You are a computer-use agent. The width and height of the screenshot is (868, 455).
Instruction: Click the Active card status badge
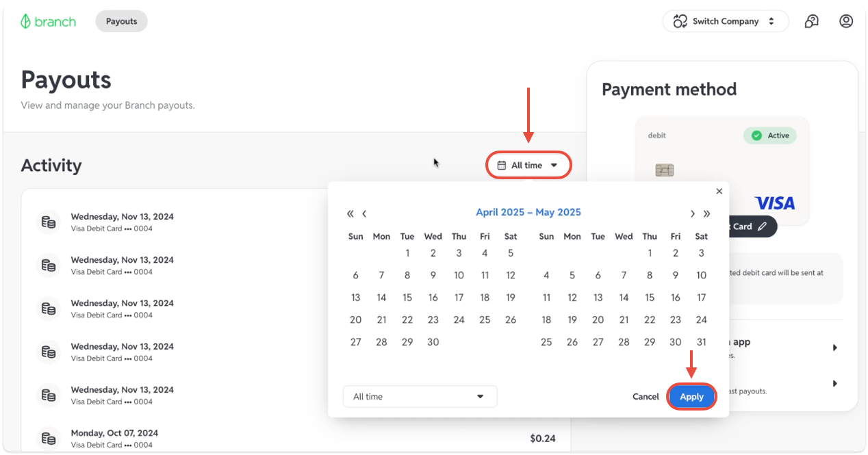point(770,135)
